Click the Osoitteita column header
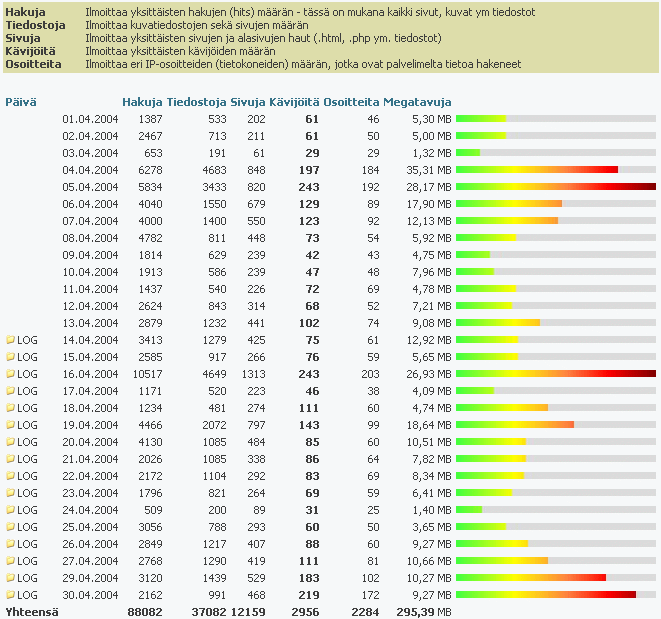 (352, 102)
